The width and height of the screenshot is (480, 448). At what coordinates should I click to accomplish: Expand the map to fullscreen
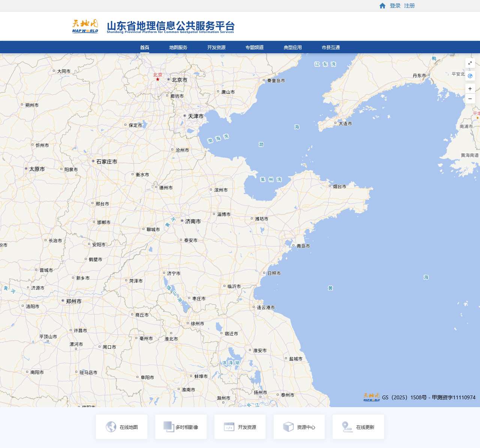click(470, 63)
